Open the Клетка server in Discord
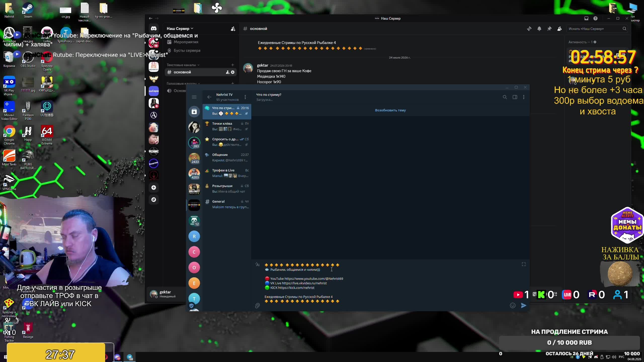Viewport: 644px width, 362px height. 154,163
